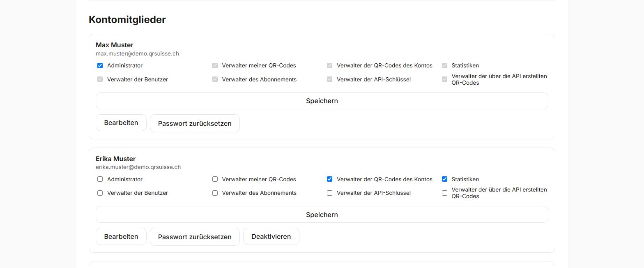This screenshot has width=644, height=268.
Task: Check Erika Muster's Verwalter des Abonnements
Action: coord(215,193)
